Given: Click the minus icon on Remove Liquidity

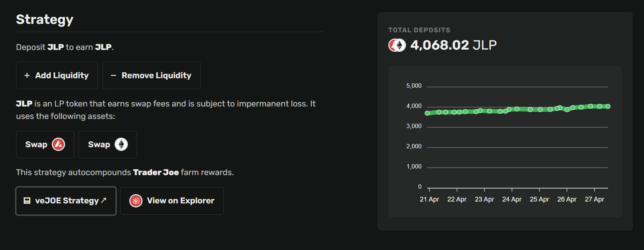Looking at the screenshot, I should pos(114,75).
